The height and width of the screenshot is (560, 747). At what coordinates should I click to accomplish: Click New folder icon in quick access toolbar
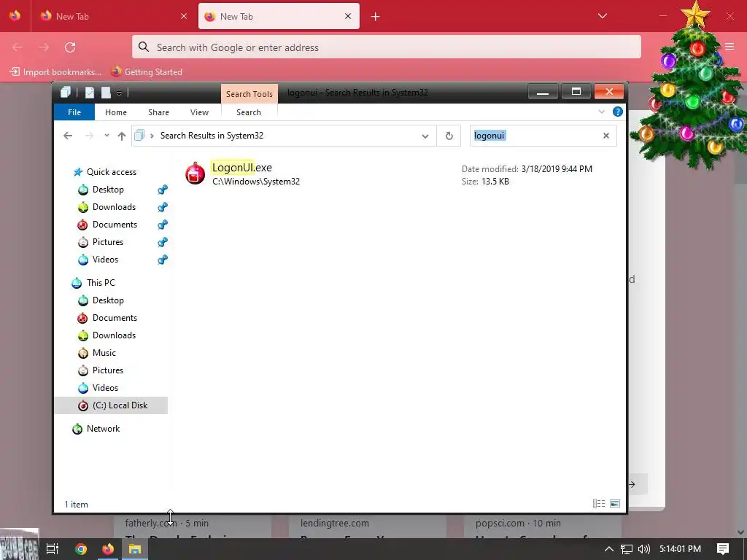(x=106, y=93)
